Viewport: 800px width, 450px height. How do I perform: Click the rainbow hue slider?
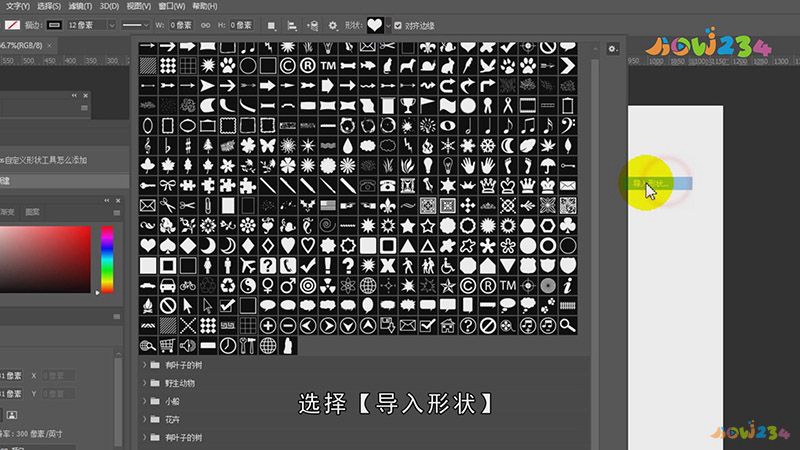click(x=107, y=260)
